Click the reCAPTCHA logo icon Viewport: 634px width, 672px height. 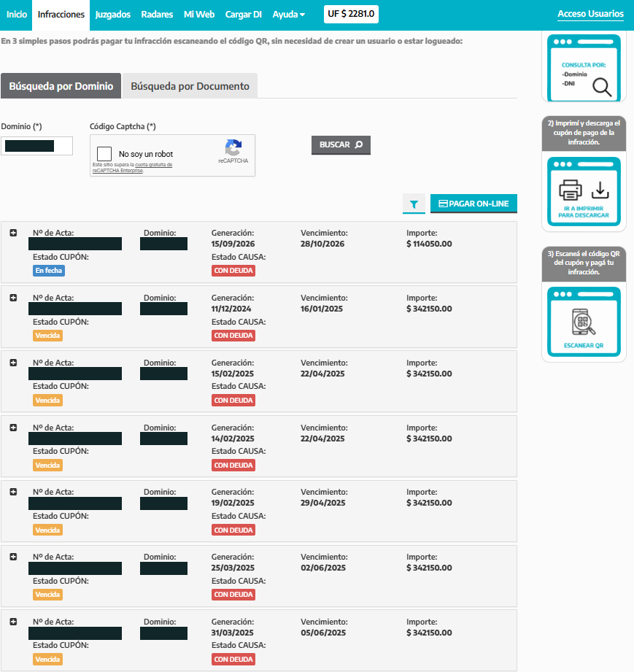pyautogui.click(x=233, y=148)
